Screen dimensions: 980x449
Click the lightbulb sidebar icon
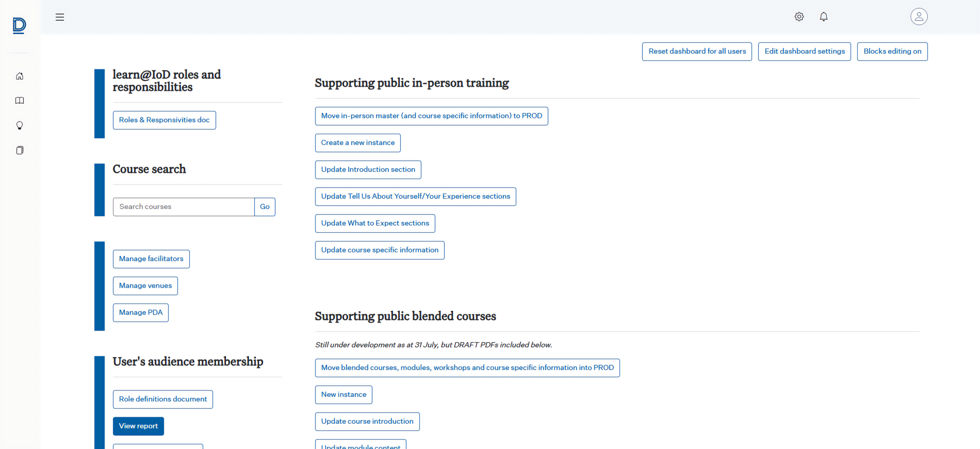[x=20, y=126]
